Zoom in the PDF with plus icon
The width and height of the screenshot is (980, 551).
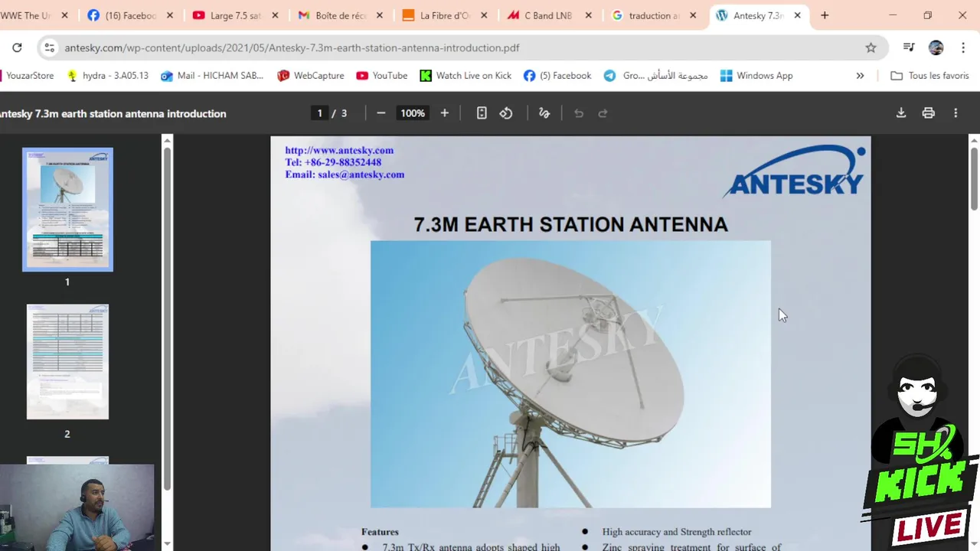(x=445, y=113)
